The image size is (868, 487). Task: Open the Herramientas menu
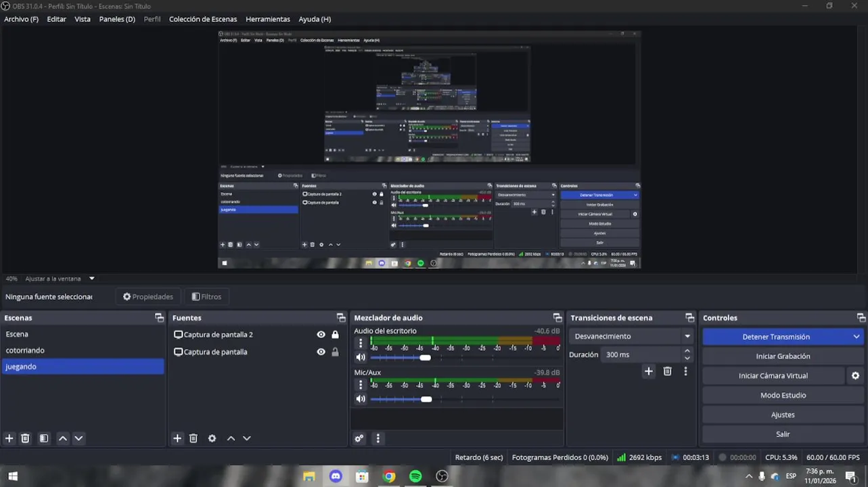[268, 19]
